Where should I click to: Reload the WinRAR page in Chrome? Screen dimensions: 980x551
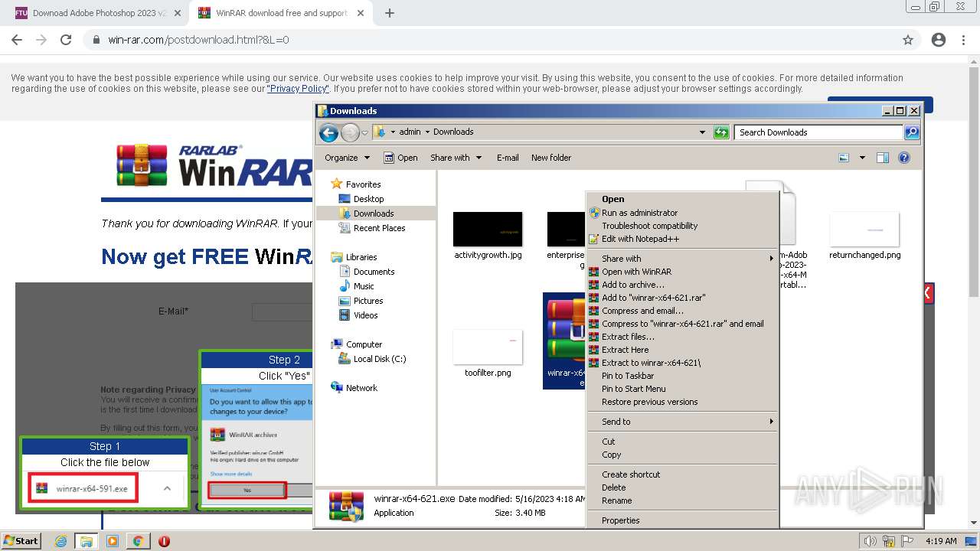tap(66, 40)
